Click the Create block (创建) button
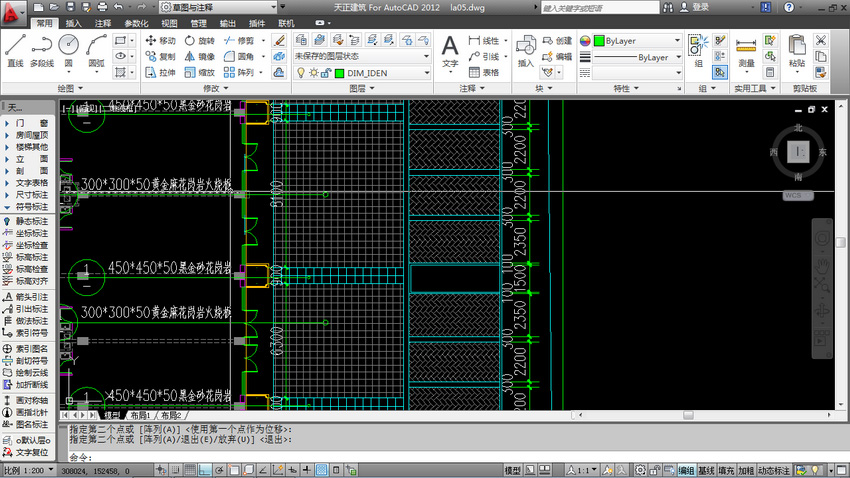 point(557,41)
